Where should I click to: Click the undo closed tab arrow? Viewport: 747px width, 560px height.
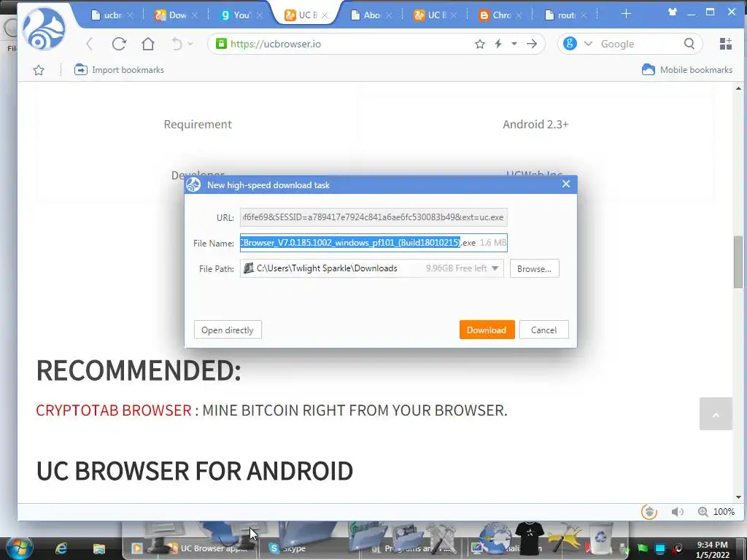(177, 44)
